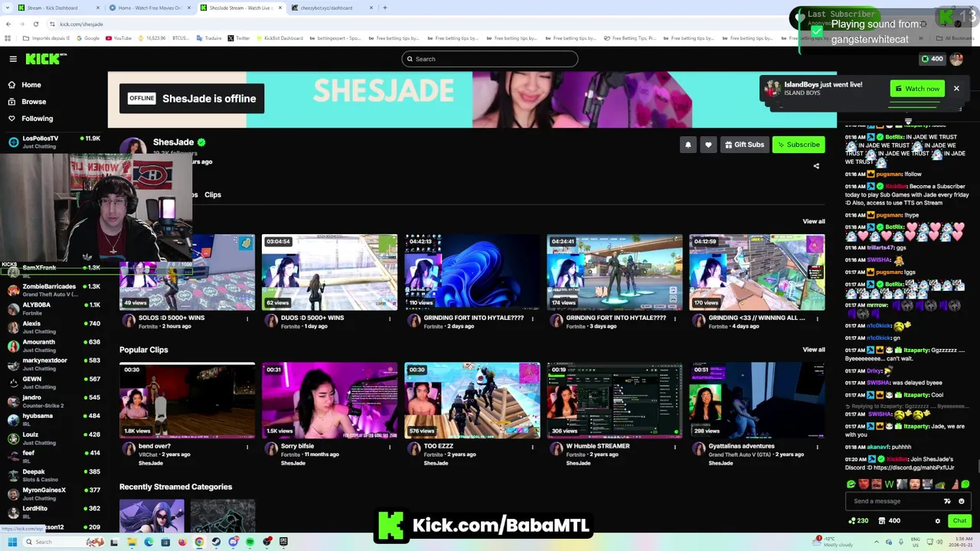The height and width of the screenshot is (551, 980).
Task: Open LosPollosTV channel in sidebar
Action: (x=54, y=142)
